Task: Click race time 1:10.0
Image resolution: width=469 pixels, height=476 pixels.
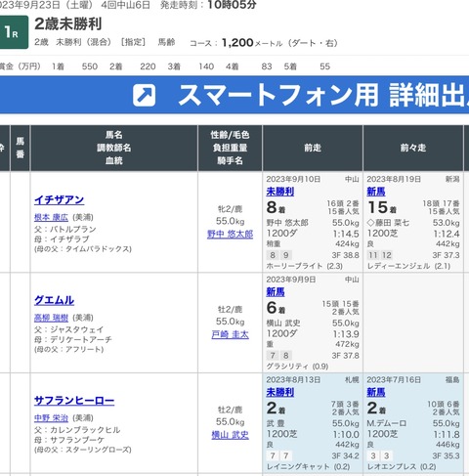Action: [346, 435]
